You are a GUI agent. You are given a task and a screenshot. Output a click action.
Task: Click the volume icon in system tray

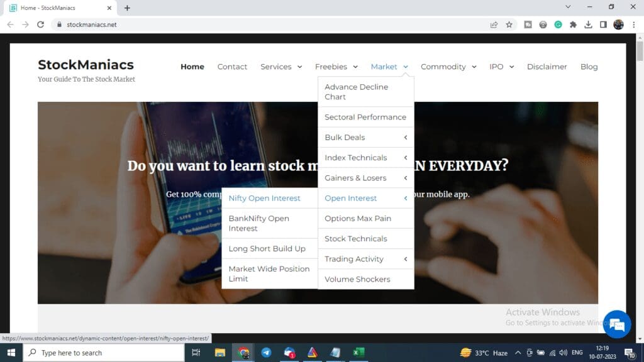click(563, 353)
